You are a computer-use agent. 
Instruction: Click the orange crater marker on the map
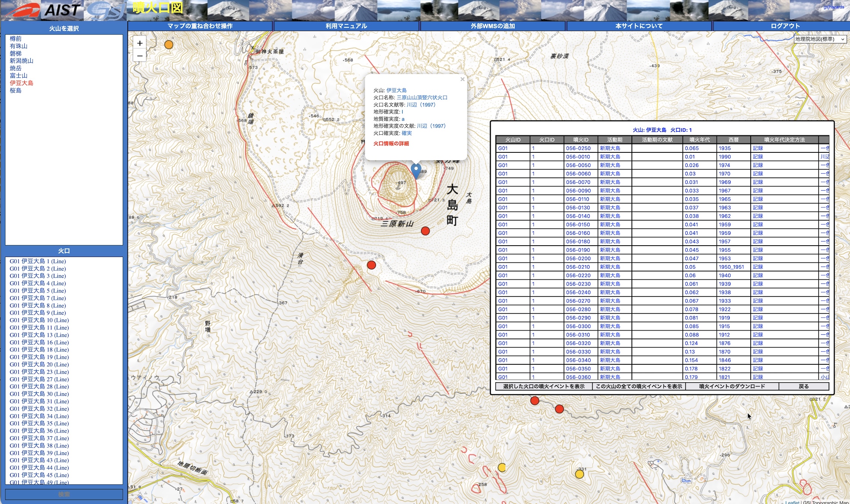click(x=169, y=45)
